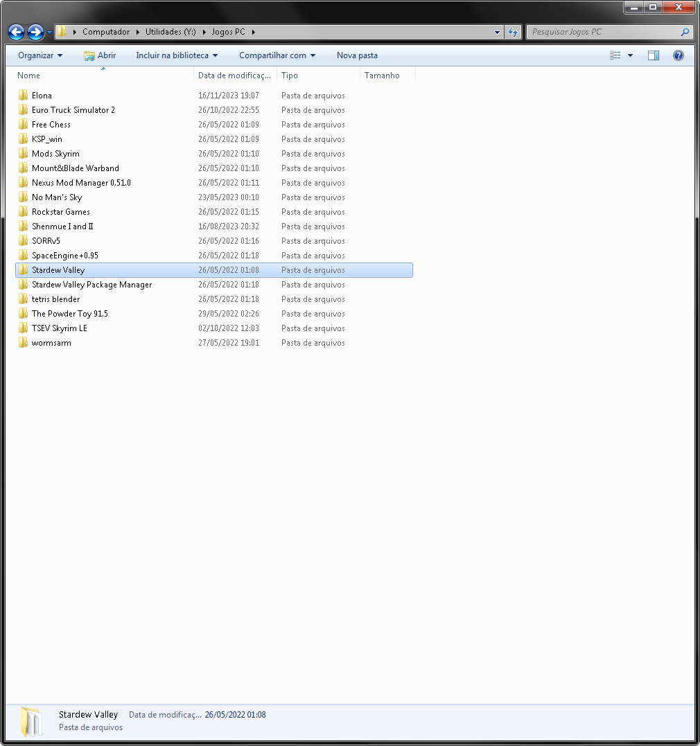The image size is (700, 746).
Task: Maximize the Explorer window
Action: point(653,7)
